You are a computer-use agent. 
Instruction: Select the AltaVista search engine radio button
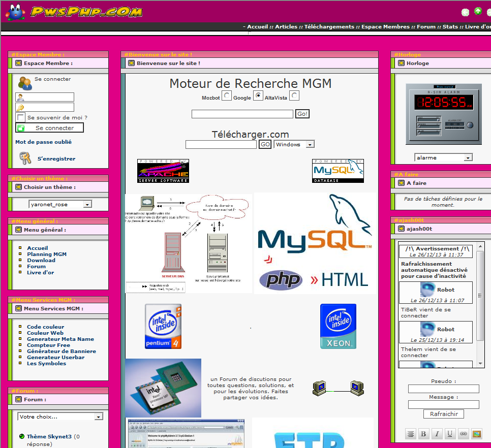294,95
